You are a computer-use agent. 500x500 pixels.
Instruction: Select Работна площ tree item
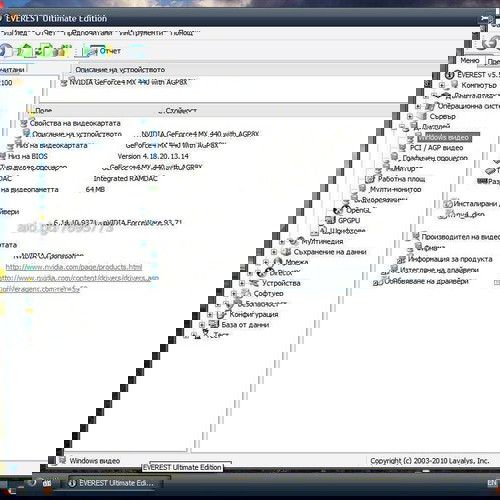click(401, 179)
